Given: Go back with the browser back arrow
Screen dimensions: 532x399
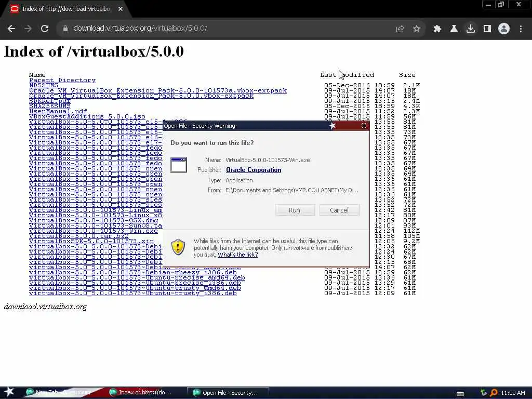Looking at the screenshot, I should [x=11, y=29].
